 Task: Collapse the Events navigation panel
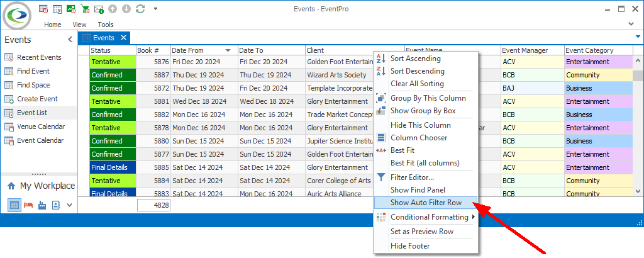click(x=70, y=40)
